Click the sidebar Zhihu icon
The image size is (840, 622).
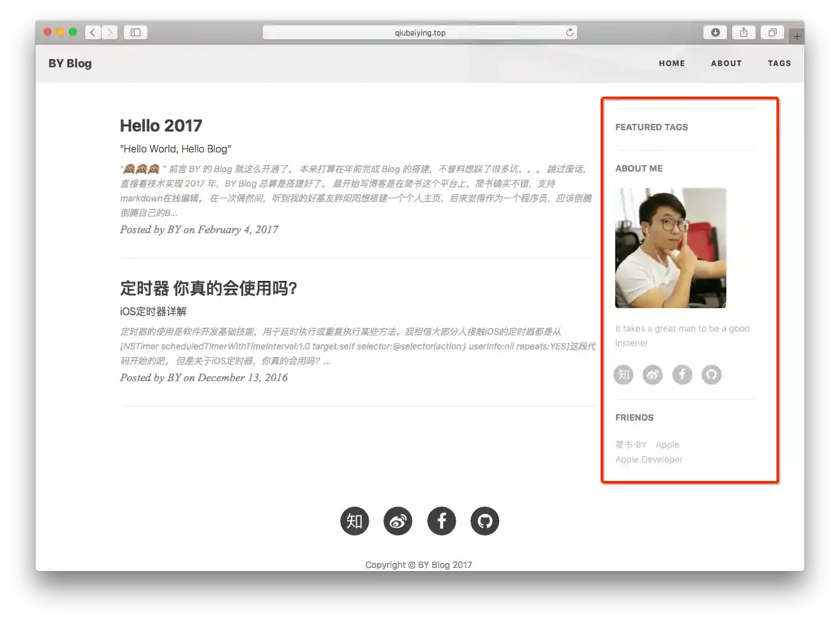click(x=623, y=375)
